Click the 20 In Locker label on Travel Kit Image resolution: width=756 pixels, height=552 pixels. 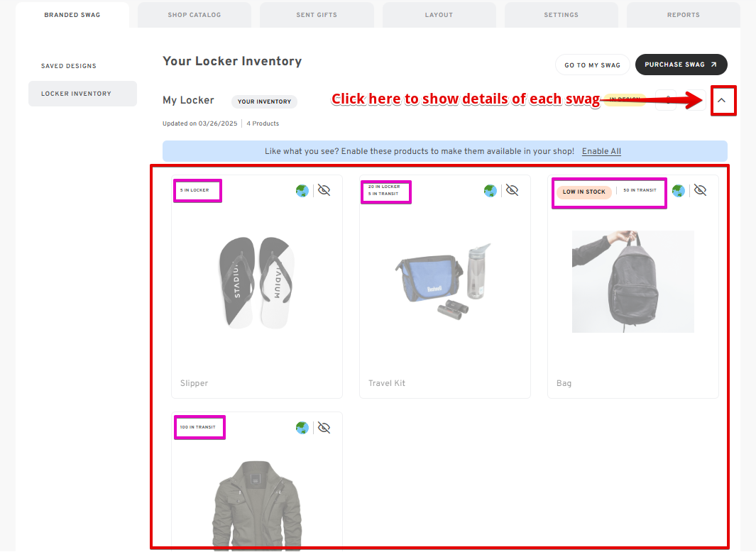coord(384,187)
